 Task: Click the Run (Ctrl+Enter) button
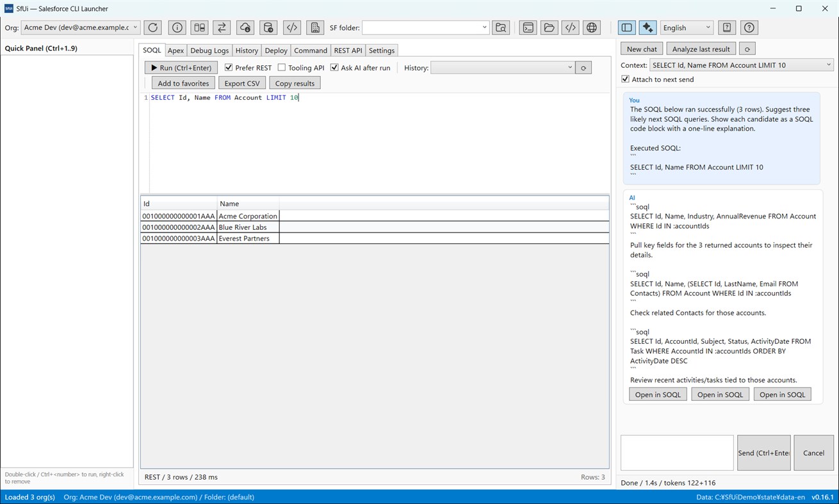coord(181,68)
